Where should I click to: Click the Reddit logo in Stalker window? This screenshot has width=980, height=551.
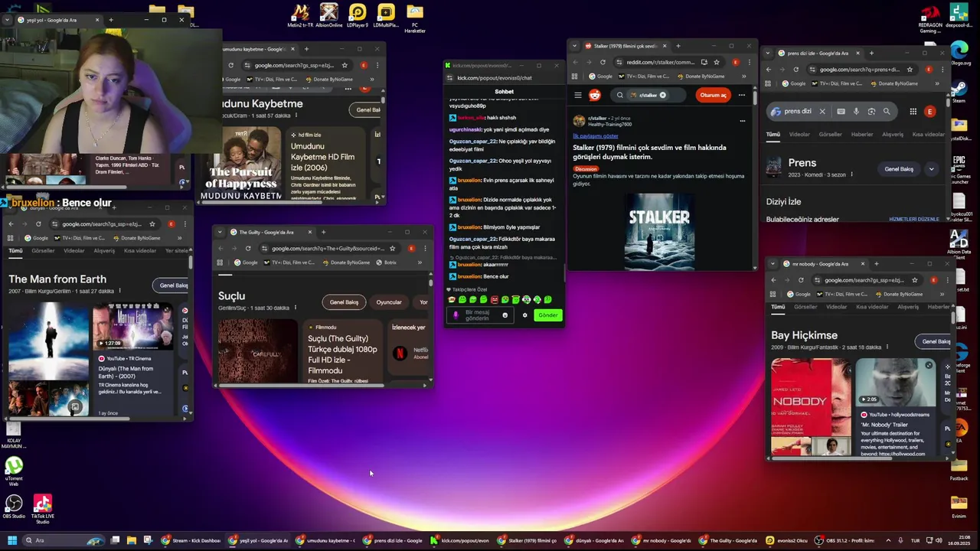595,95
